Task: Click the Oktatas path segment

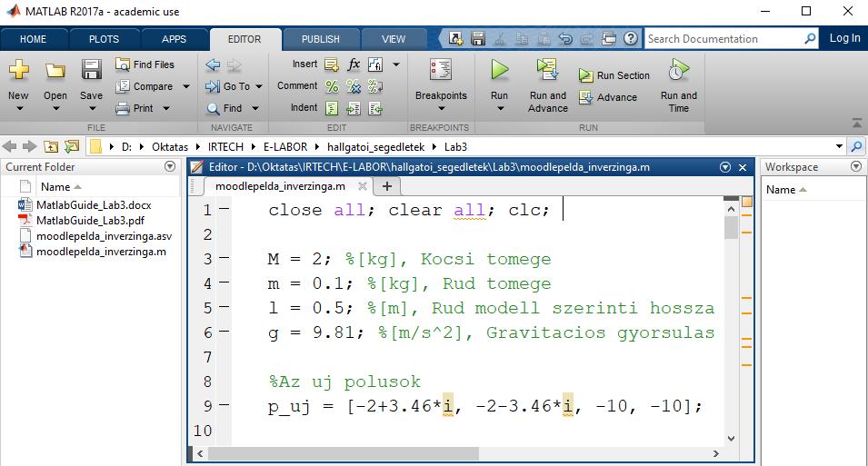Action: [x=170, y=146]
